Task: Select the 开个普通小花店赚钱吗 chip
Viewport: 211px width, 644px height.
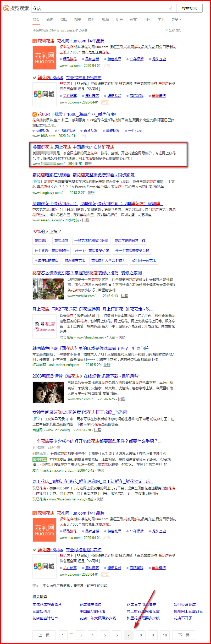Action: coord(52,250)
